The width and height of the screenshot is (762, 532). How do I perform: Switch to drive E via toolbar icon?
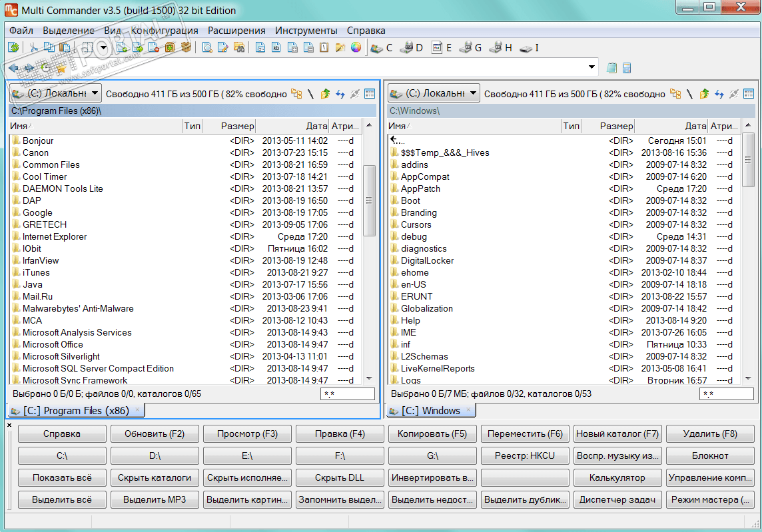442,48
